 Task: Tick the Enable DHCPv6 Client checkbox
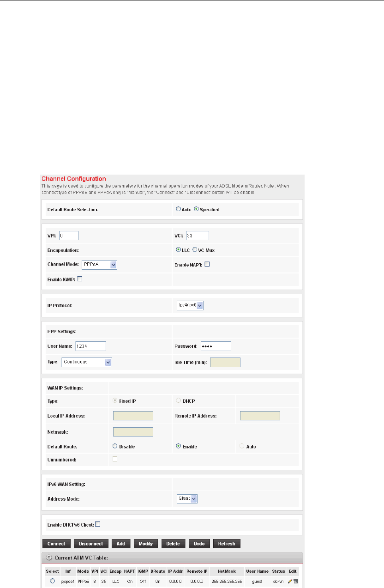click(97, 524)
